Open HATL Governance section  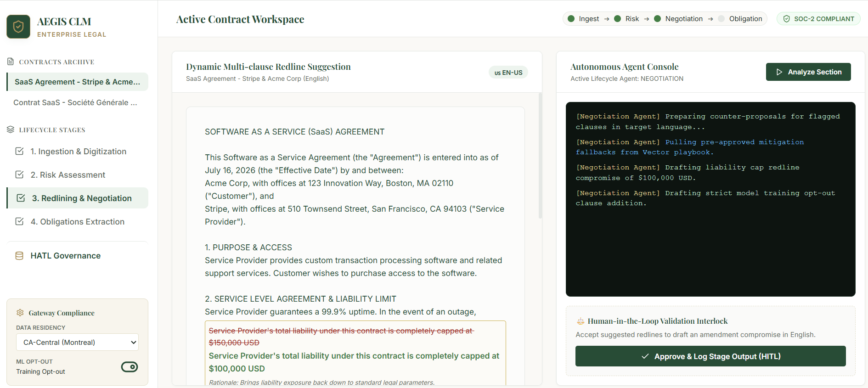pyautogui.click(x=77, y=256)
